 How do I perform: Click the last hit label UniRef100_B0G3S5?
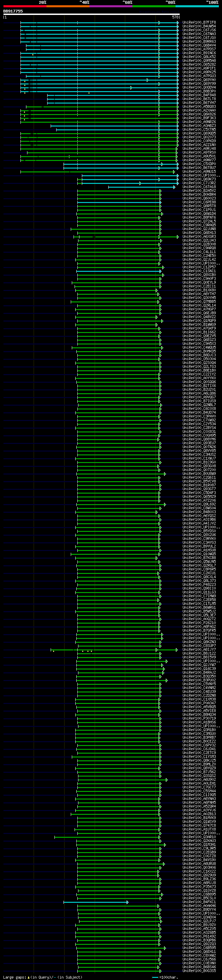point(199,971)
